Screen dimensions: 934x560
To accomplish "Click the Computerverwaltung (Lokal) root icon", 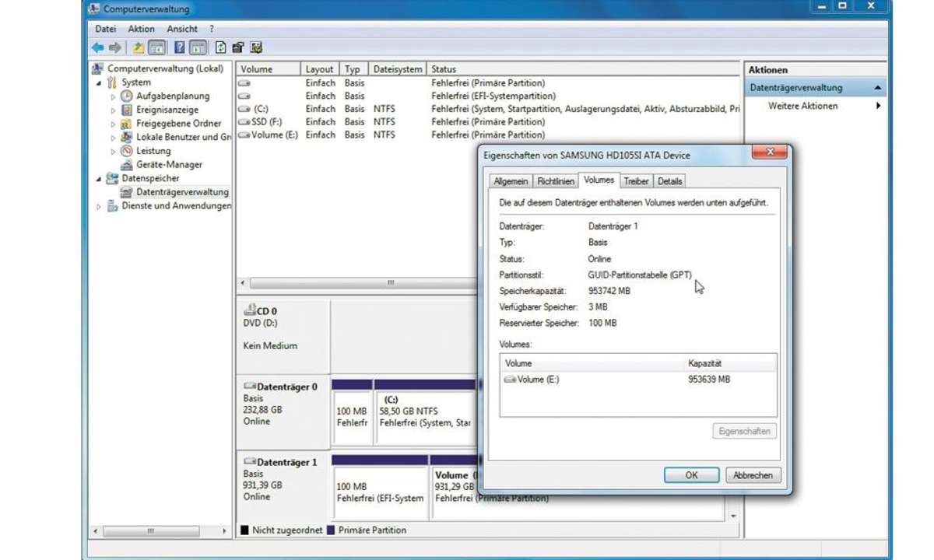I will coord(98,68).
